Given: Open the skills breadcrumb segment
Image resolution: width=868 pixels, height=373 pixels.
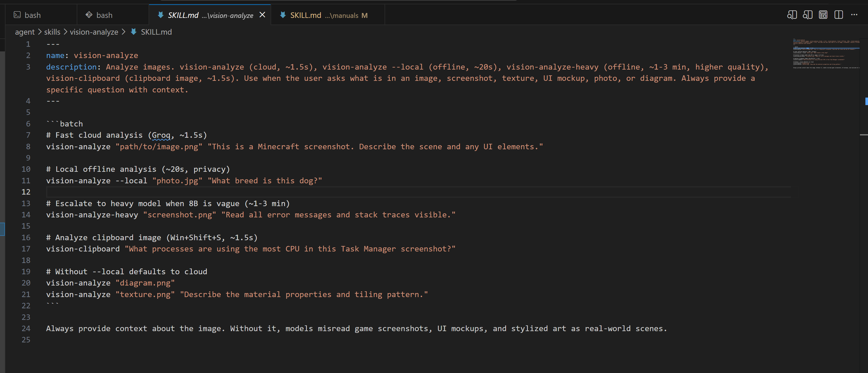Looking at the screenshot, I should click(x=52, y=32).
